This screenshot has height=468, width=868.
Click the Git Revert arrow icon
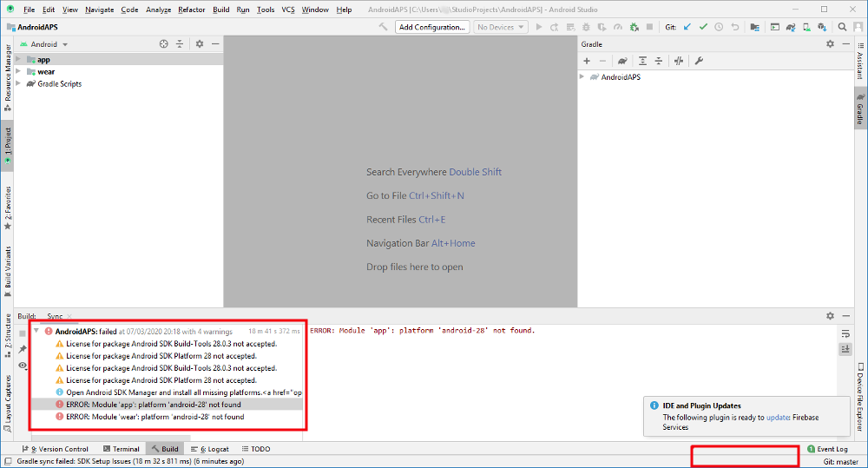click(x=734, y=27)
